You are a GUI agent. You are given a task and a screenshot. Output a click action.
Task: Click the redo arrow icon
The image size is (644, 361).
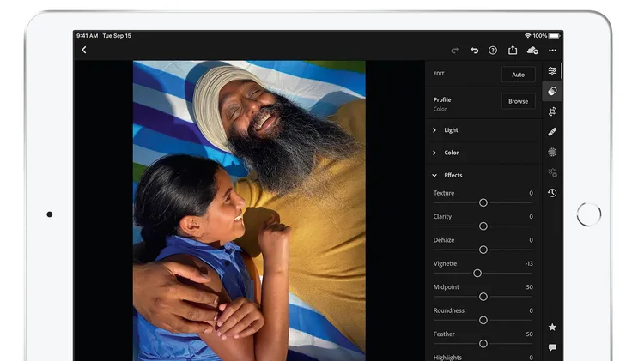pyautogui.click(x=454, y=51)
